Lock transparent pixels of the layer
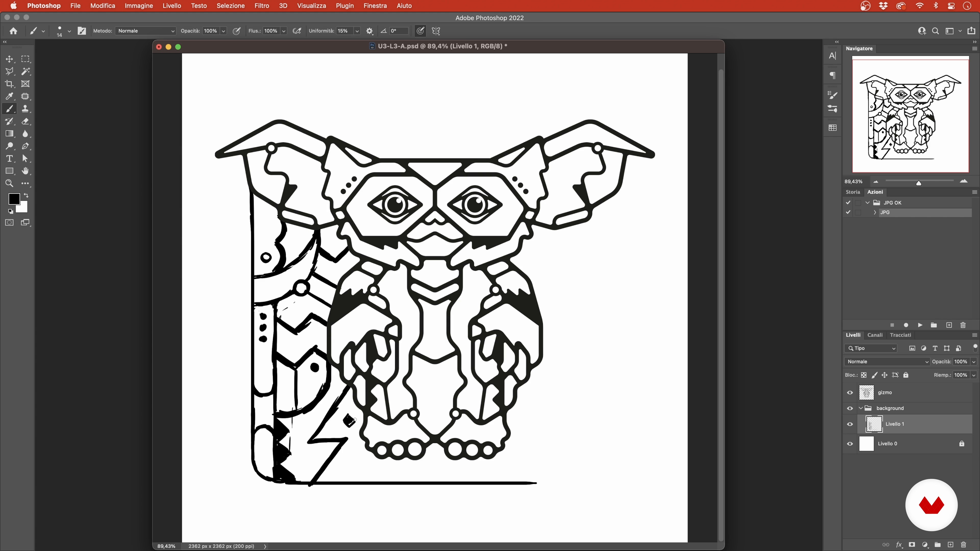This screenshot has width=980, height=551. pos(864,375)
